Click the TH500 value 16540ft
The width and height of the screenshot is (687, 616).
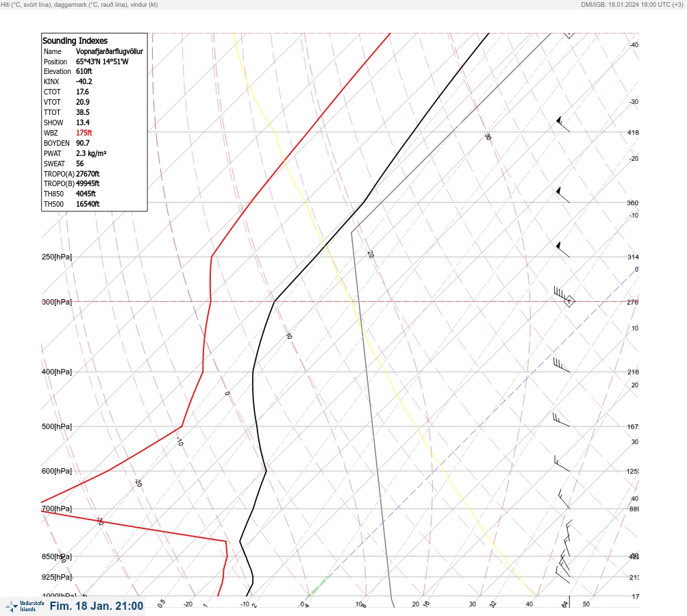pyautogui.click(x=88, y=204)
